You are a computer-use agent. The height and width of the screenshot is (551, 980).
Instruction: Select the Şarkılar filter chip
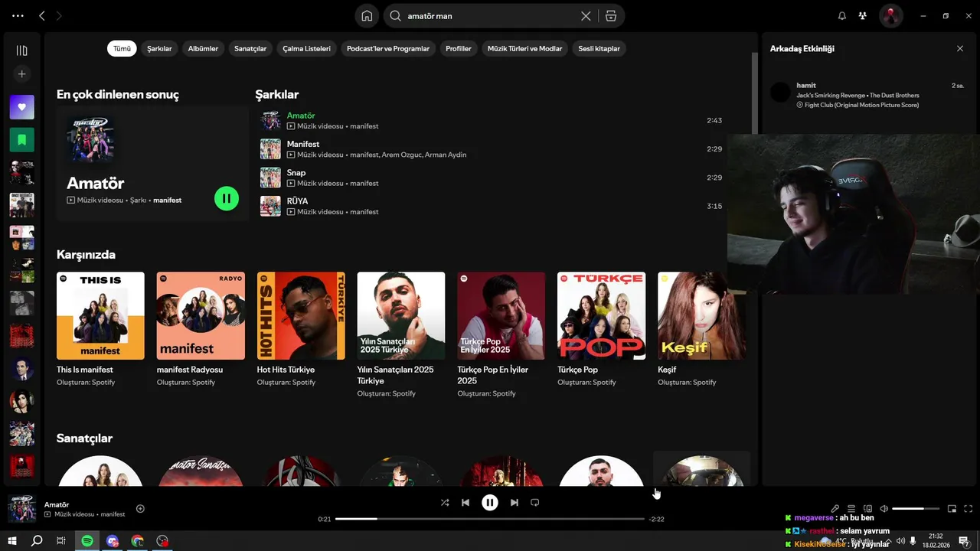[159, 48]
